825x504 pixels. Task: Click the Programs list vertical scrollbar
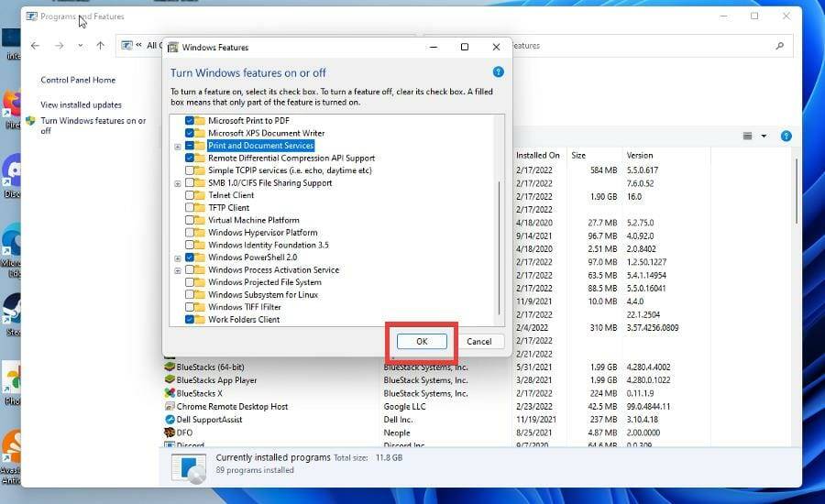(797, 191)
